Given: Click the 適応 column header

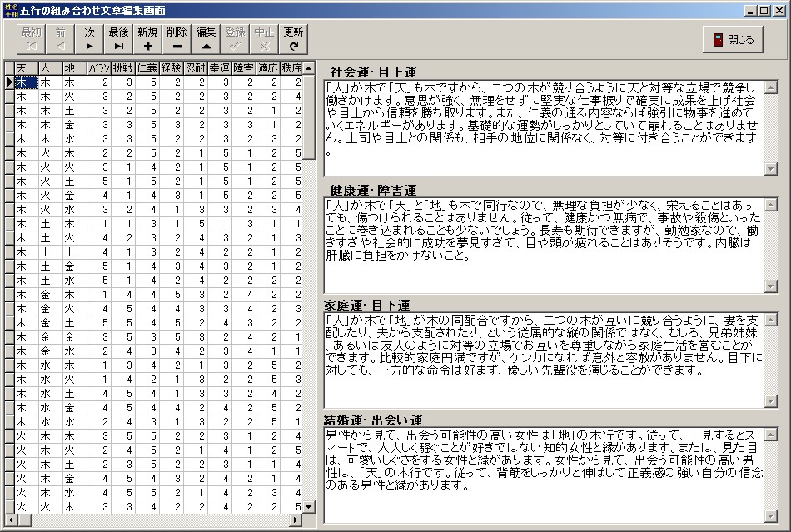Looking at the screenshot, I should point(268,68).
